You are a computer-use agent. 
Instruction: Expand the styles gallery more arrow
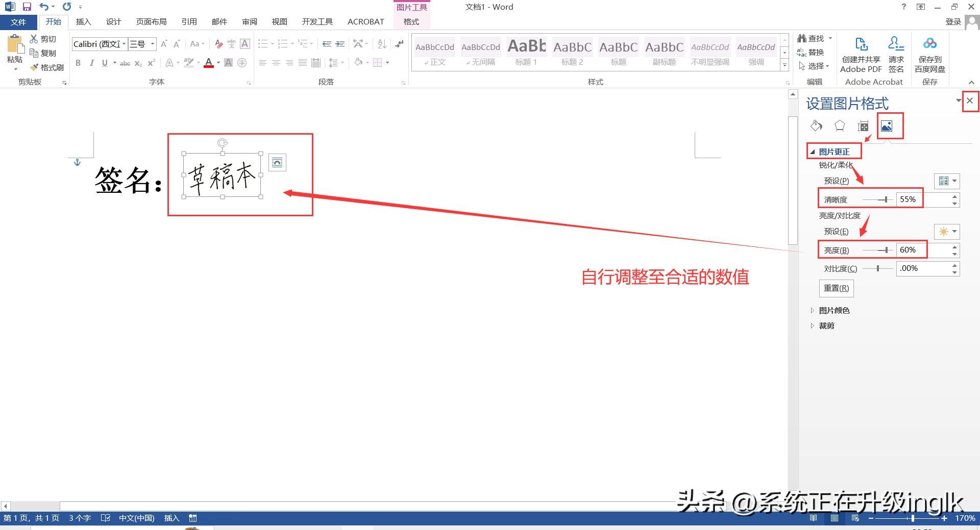click(x=785, y=65)
